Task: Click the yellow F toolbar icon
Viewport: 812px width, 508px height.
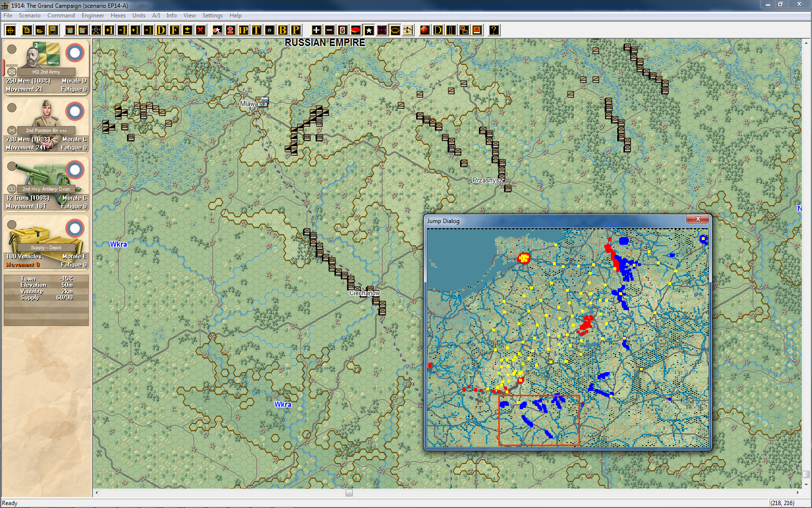Action: [174, 30]
